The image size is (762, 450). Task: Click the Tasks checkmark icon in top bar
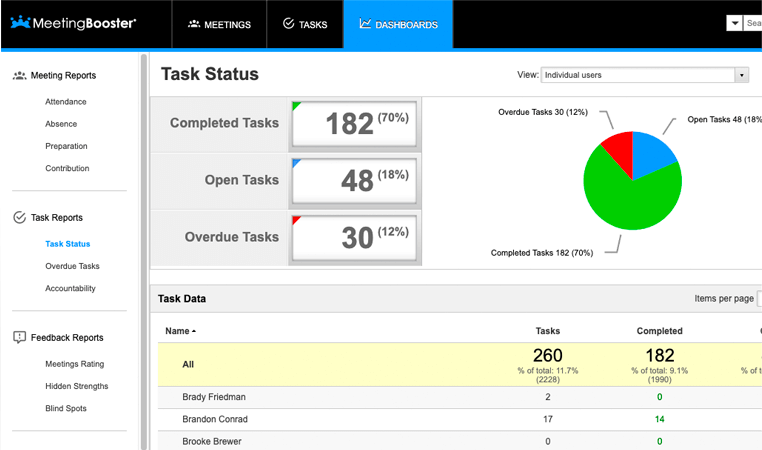click(x=288, y=24)
